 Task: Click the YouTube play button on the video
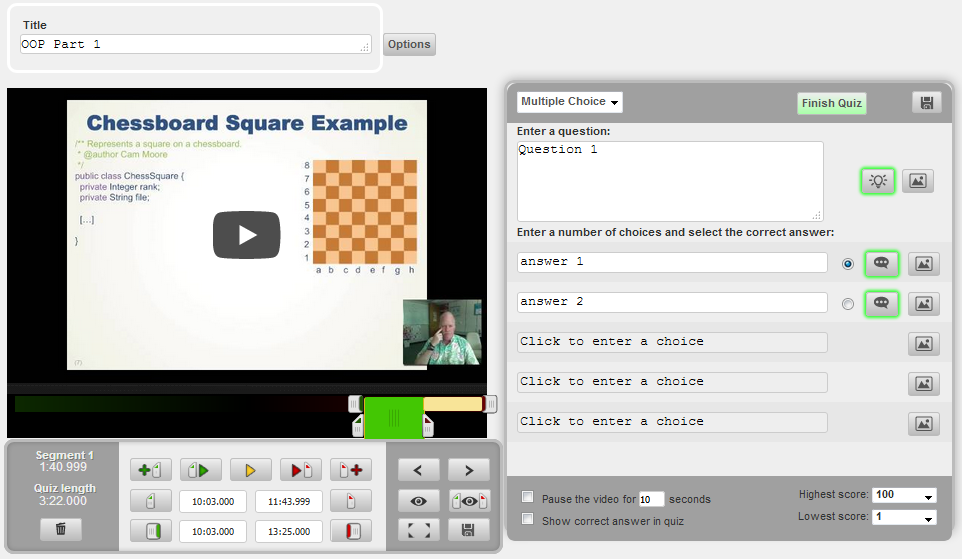coord(247,235)
